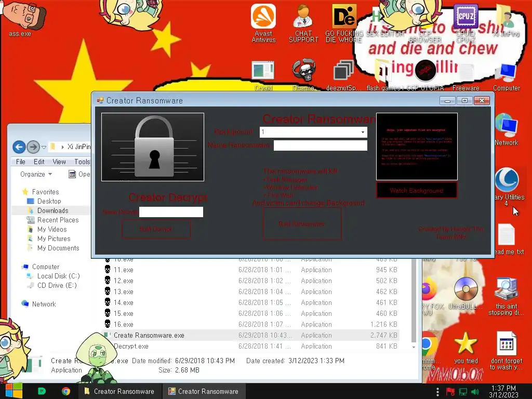The image size is (532, 399).
Task: Select CD Drive (E:) in Explorer sidebar
Action: point(57,285)
